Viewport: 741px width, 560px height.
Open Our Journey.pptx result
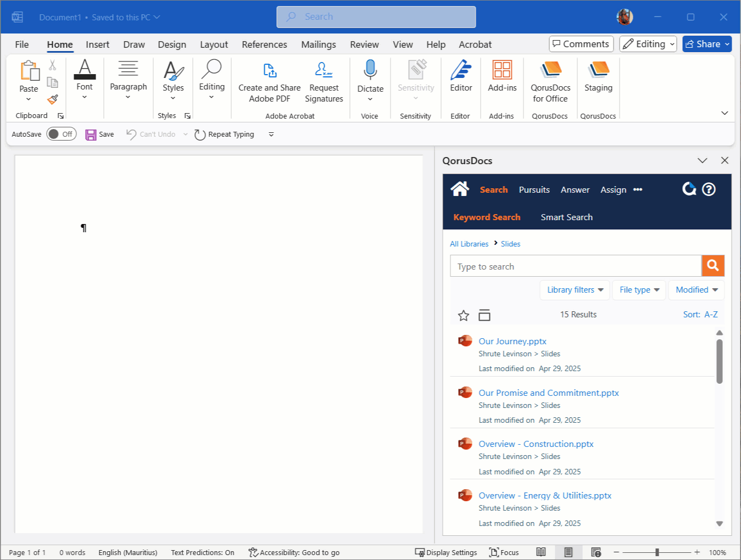[512, 341]
